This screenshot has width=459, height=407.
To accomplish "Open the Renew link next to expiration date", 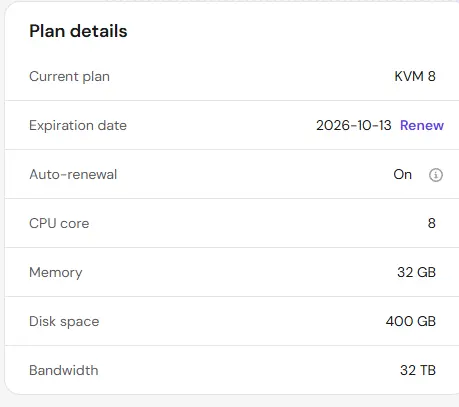I will point(422,125).
